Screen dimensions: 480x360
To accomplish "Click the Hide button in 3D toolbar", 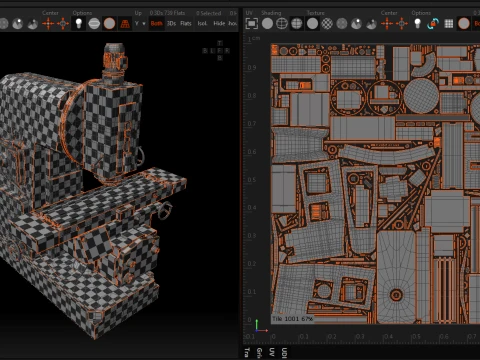I will (219, 24).
